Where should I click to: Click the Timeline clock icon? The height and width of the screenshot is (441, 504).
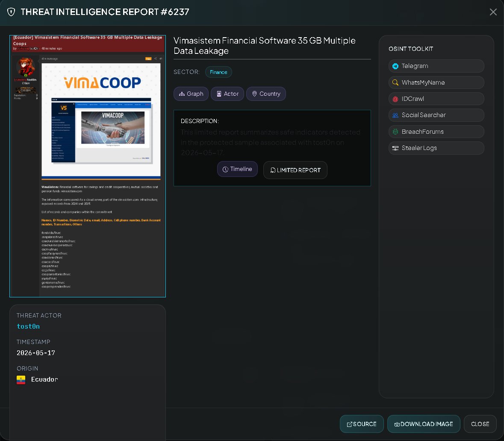point(225,169)
